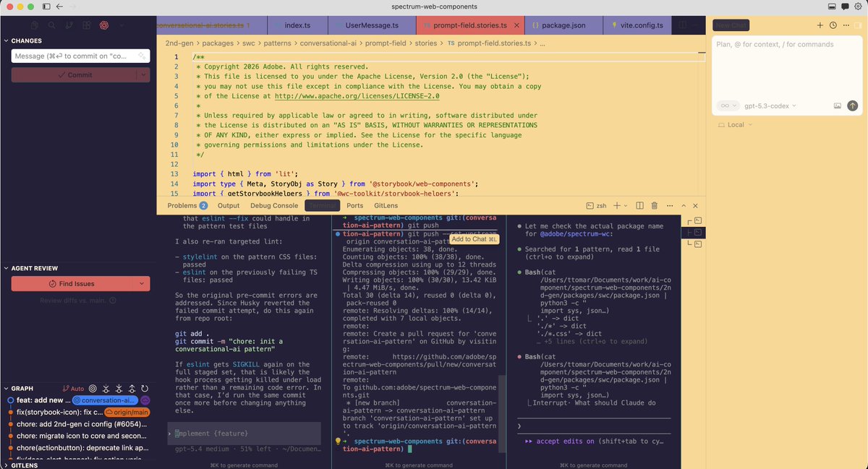The image size is (868, 469).
Task: Open the gpt-5.3-codex model dropdown
Action: (x=770, y=106)
